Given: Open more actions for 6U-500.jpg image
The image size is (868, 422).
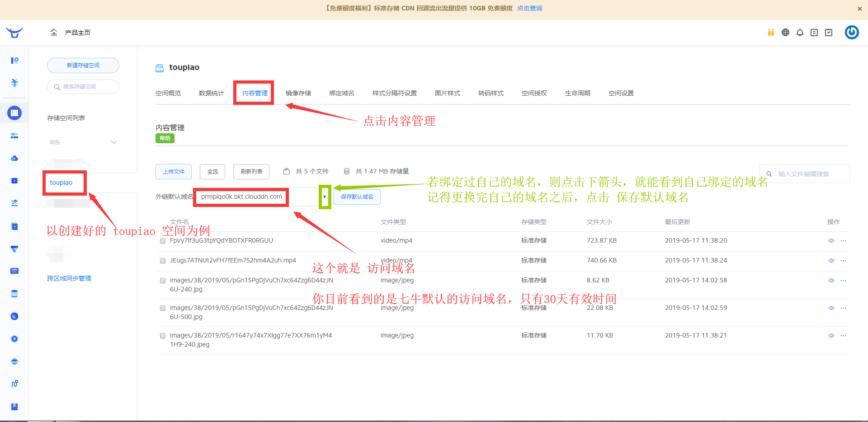Looking at the screenshot, I should pos(843,308).
